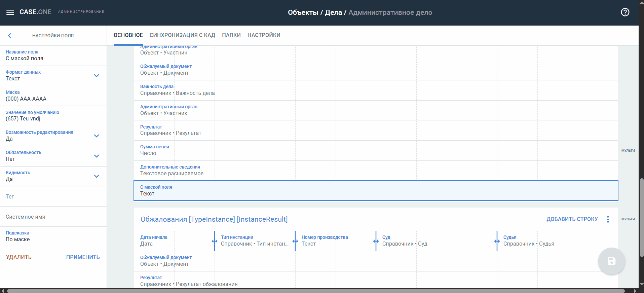Open the ПАПКИ tab
644x293 pixels.
coord(231,35)
